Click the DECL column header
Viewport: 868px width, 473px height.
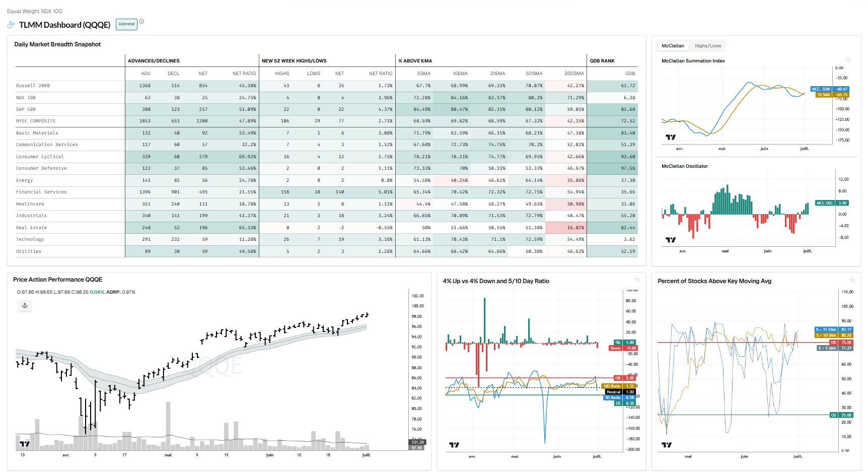point(174,74)
